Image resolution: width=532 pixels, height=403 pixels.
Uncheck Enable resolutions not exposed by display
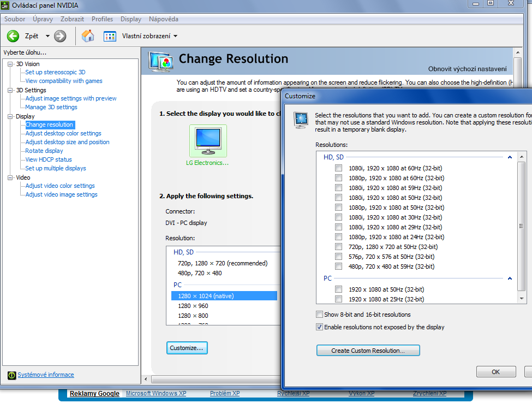coord(319,327)
